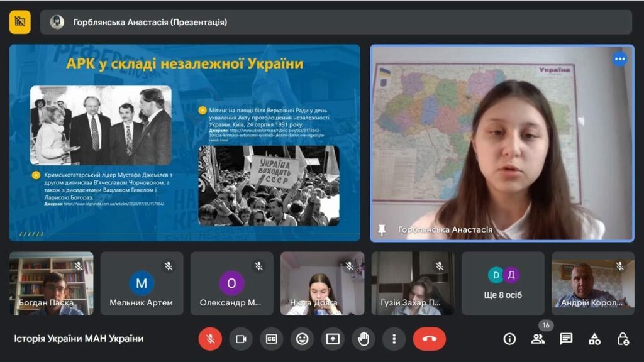This screenshot has width=644, height=362.
Task: Raise your hand in the meeting
Action: [x=364, y=339]
